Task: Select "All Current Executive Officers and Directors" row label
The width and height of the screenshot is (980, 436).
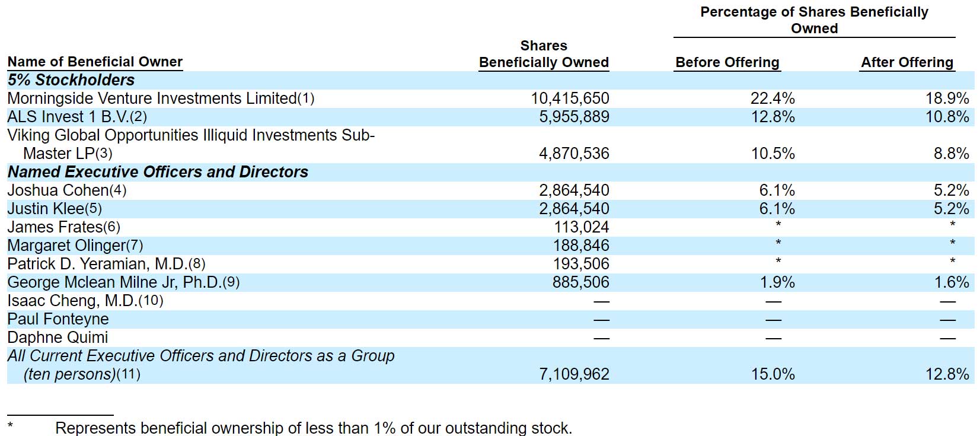Action: pos(201,365)
